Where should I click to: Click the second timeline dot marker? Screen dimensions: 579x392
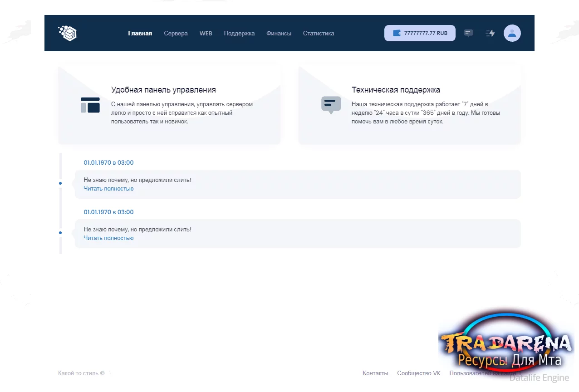coord(60,233)
